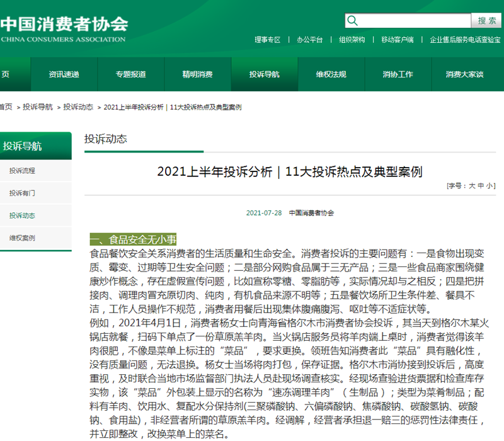Set font size to 中
Image resolution: width=504 pixels, height=441 pixels.
pyautogui.click(x=481, y=186)
